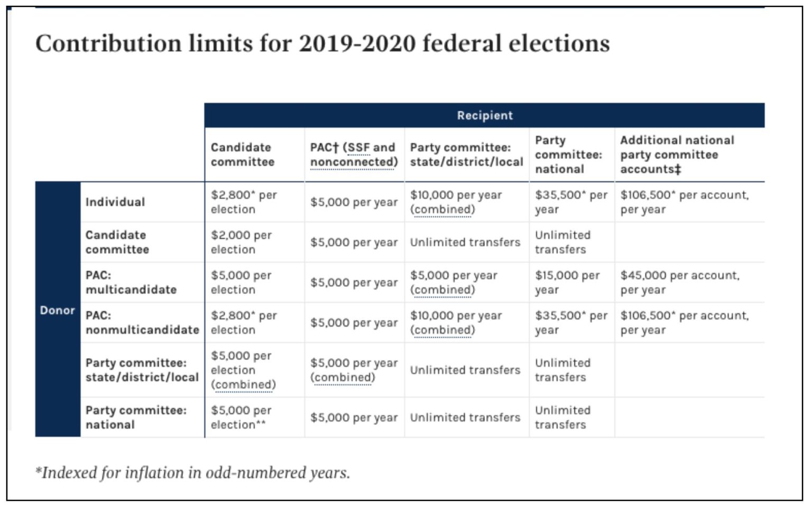Click the '$15,000 per year' cell
The image size is (812, 505).
(567, 282)
